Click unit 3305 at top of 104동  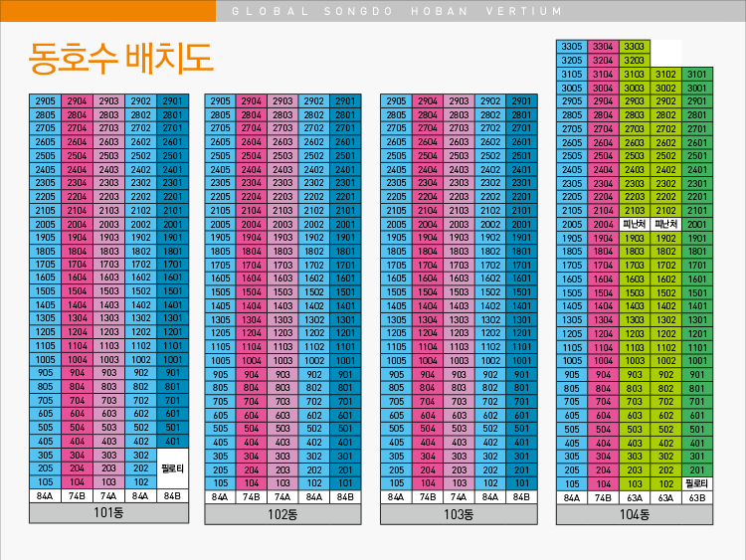572,47
